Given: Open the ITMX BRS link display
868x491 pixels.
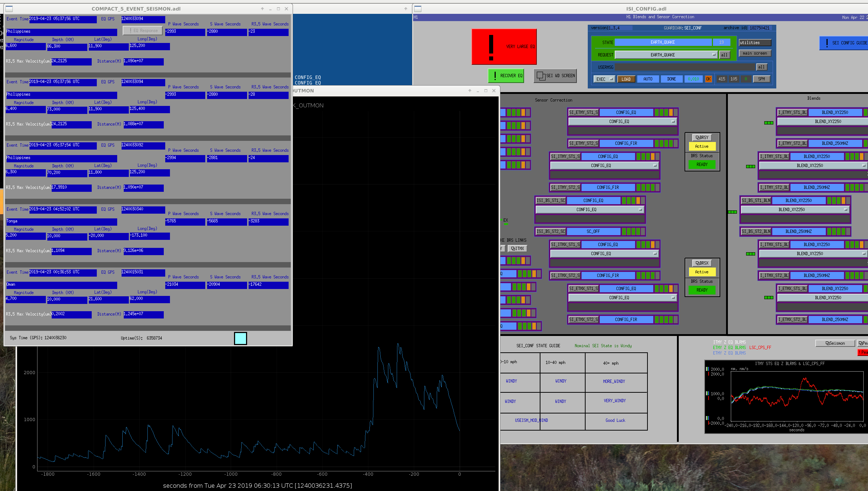Looking at the screenshot, I should tap(517, 249).
